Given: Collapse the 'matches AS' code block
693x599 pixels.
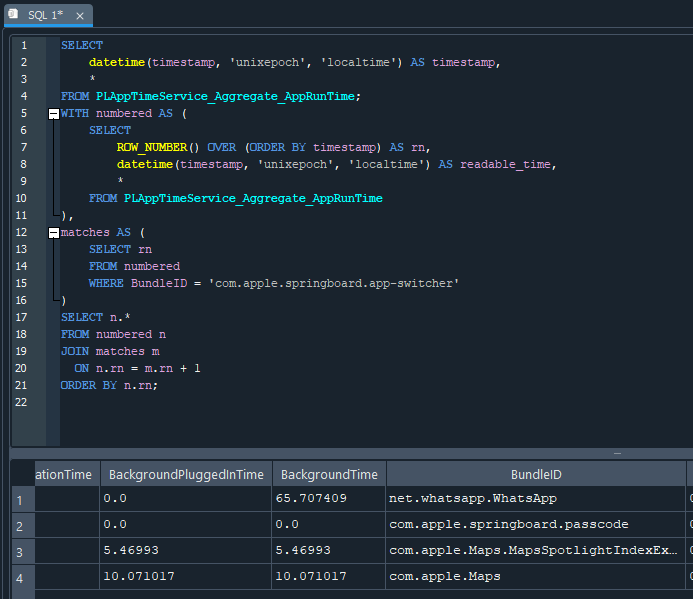Looking at the screenshot, I should (54, 233).
